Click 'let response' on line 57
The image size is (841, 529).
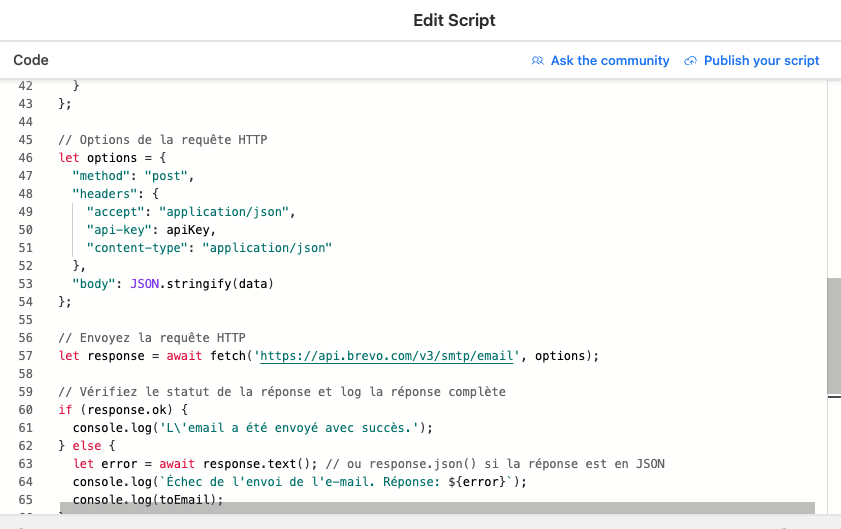coord(102,356)
